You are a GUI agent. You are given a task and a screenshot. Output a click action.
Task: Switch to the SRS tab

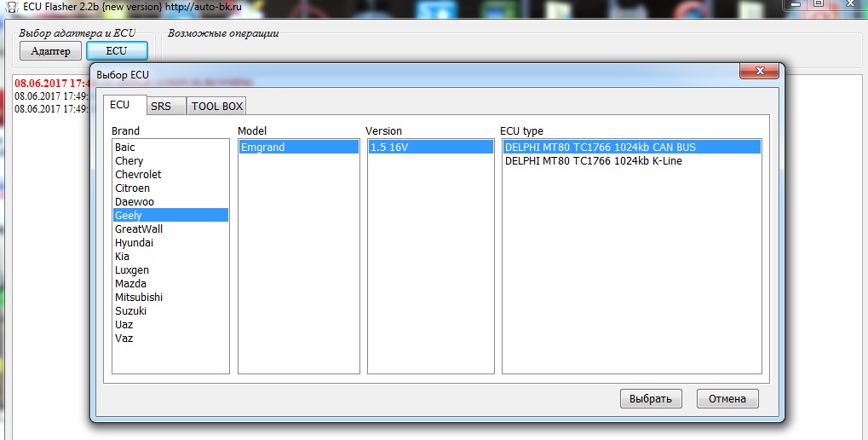[x=165, y=106]
